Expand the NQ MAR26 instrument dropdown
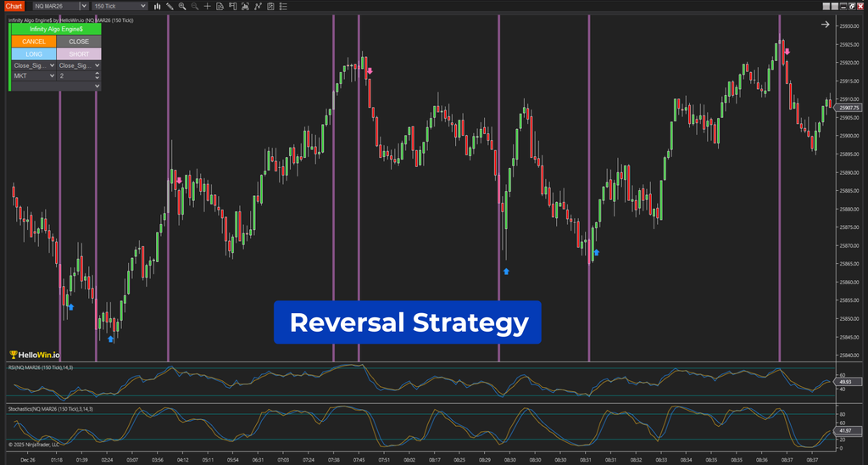This screenshot has height=465, width=868. pyautogui.click(x=84, y=6)
